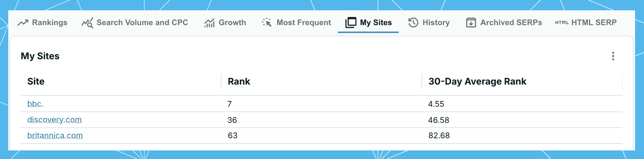Click the HTML icon beside HTML SERP

[x=562, y=23]
